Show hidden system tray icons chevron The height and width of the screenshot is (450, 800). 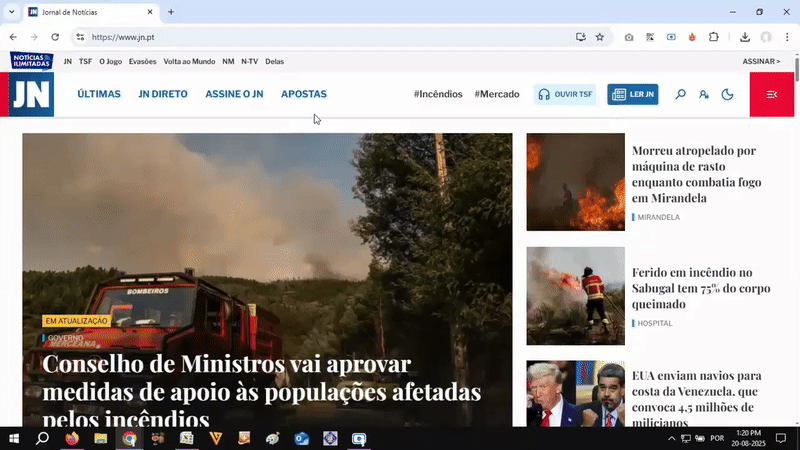(x=671, y=439)
